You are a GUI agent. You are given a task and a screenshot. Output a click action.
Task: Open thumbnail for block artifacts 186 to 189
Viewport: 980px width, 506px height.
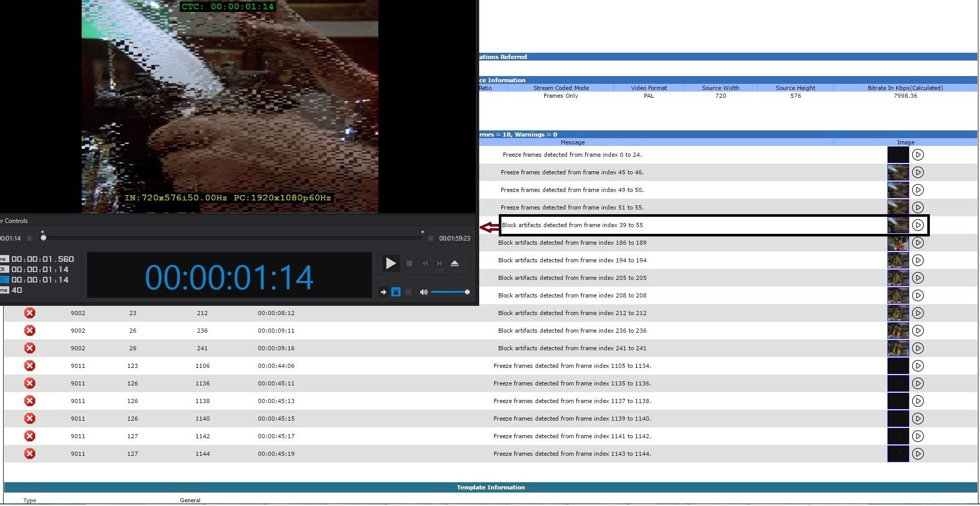pyautogui.click(x=898, y=243)
